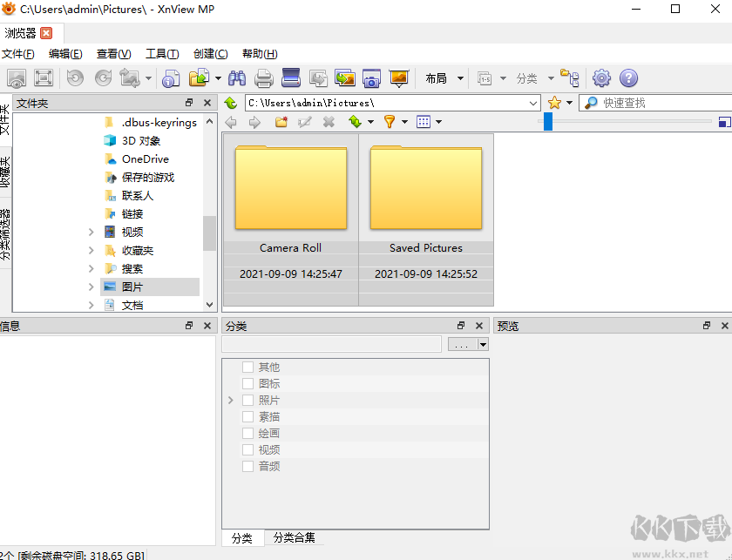
Task: Adjust the thumbnail size slider
Action: pos(547,121)
